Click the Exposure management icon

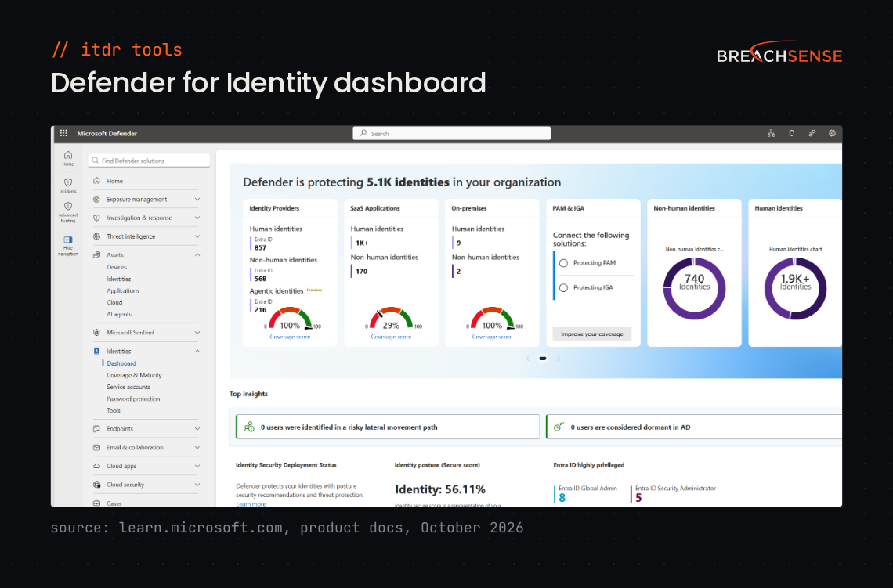pos(96,199)
